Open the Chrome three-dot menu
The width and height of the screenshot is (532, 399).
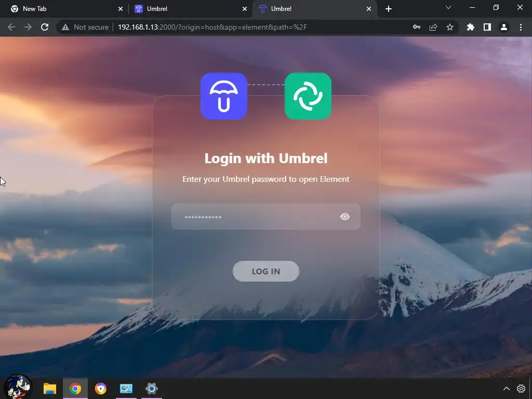[x=521, y=27]
